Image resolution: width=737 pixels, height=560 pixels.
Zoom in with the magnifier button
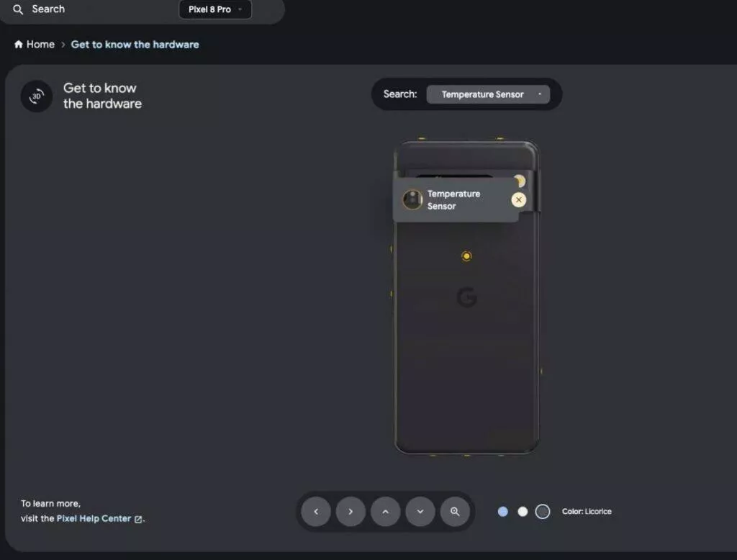click(455, 512)
